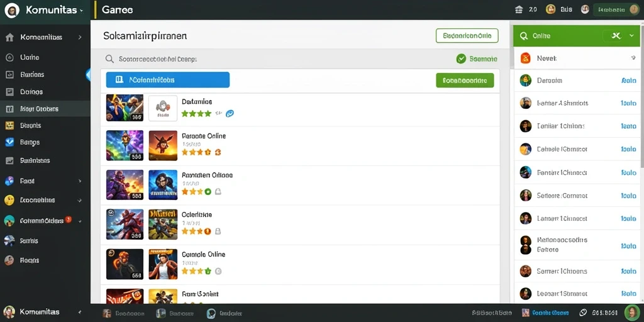Click the grey circle icon in the Comtole Online row

tap(218, 271)
